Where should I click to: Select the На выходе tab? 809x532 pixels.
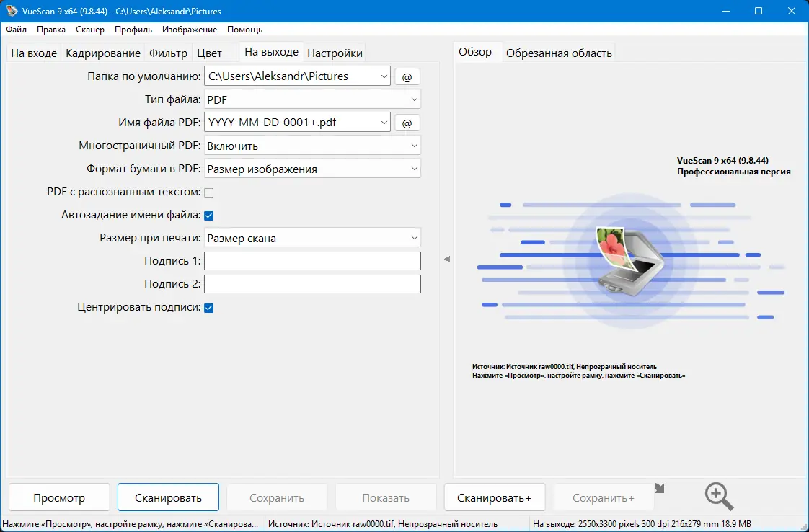coord(271,52)
